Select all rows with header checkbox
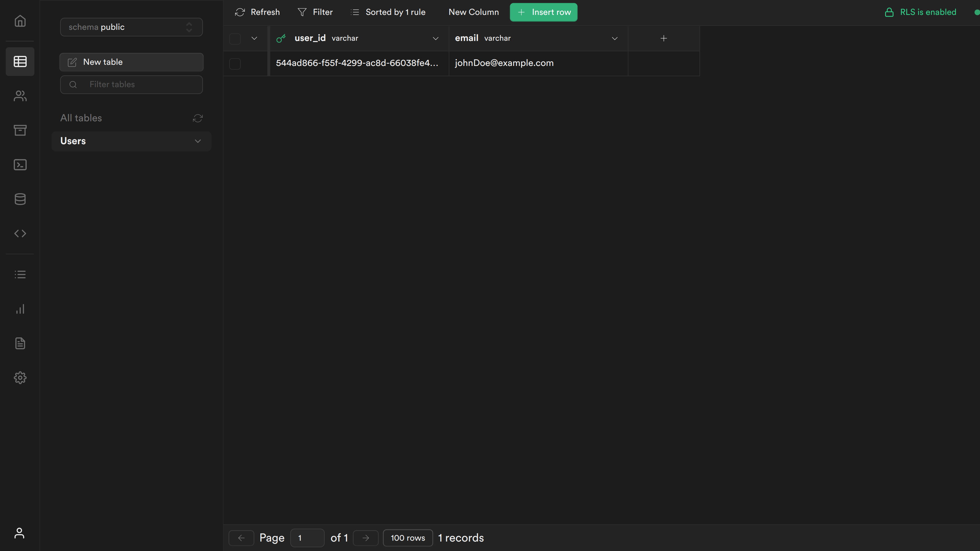 coord(235,38)
